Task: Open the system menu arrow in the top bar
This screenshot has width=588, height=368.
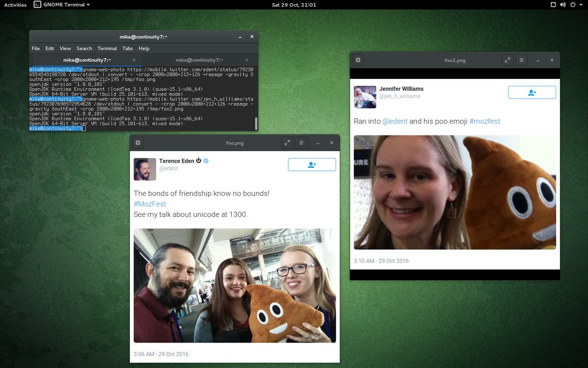Action: click(x=582, y=4)
